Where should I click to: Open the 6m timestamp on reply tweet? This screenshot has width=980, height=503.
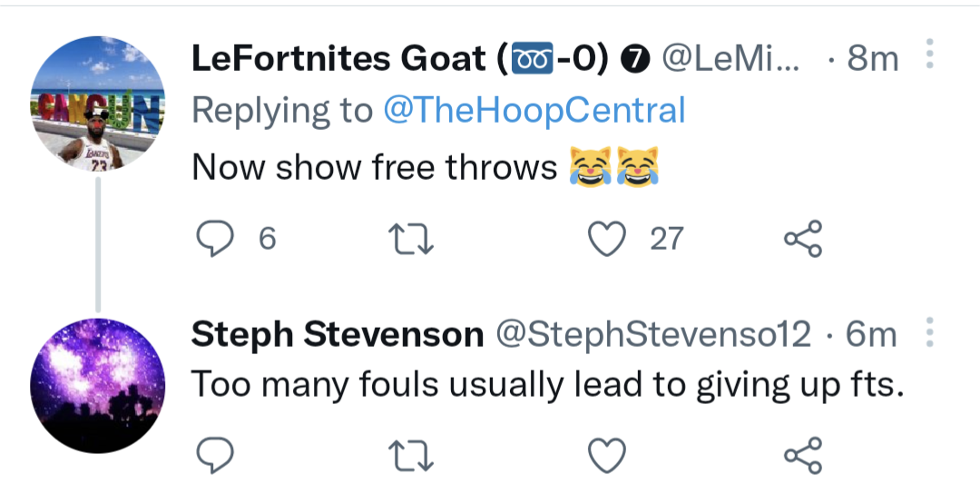point(870,336)
